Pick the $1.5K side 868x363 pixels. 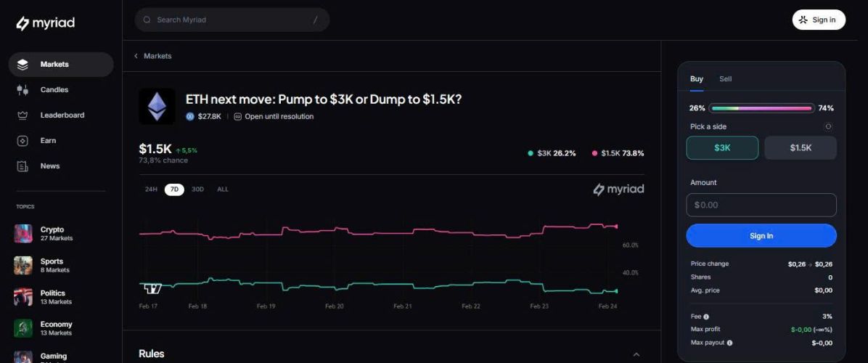[x=801, y=147]
